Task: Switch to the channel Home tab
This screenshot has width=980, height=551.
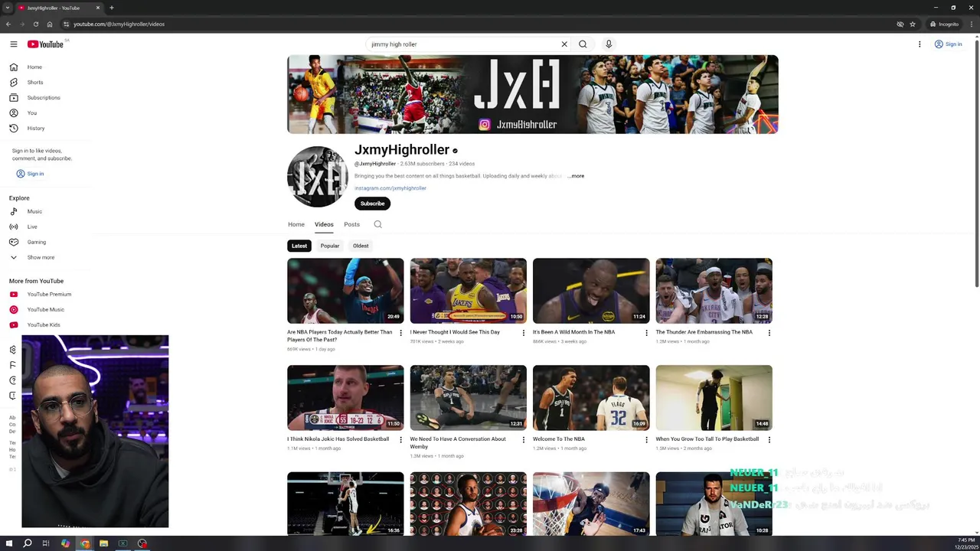Action: [x=296, y=224]
